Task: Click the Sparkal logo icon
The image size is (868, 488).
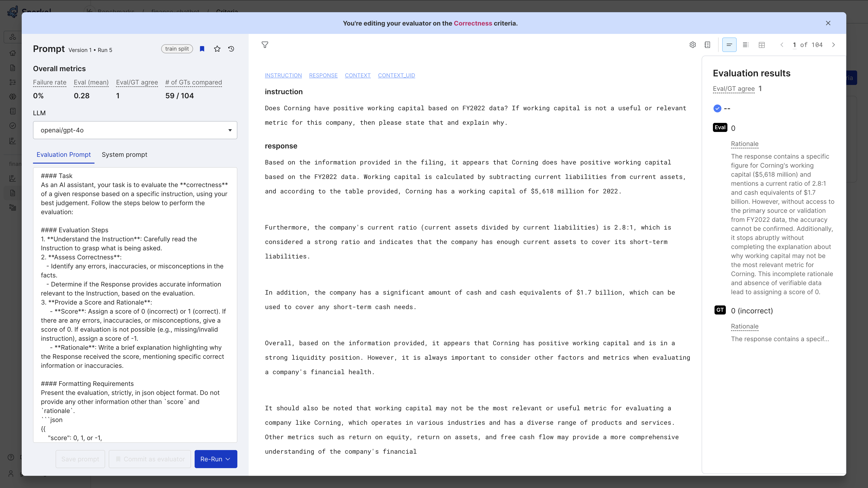Action: 13,12
